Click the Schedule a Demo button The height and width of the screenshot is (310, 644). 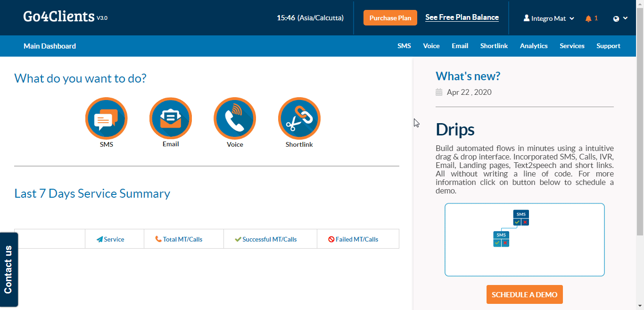coord(525,294)
